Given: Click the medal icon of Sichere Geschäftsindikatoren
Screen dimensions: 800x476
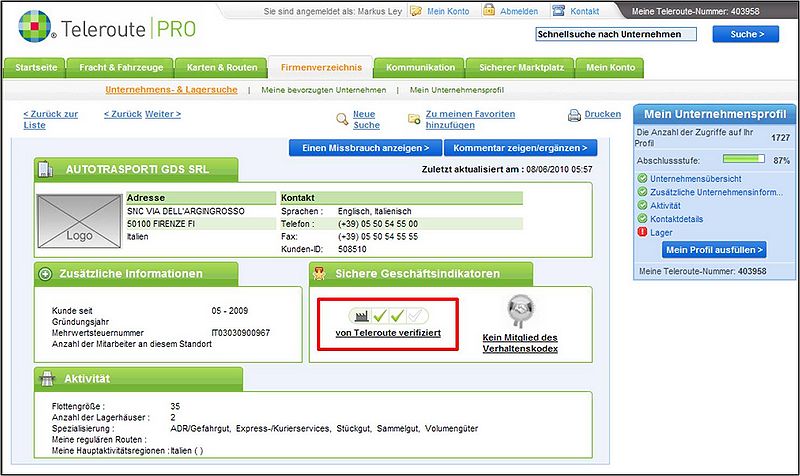Looking at the screenshot, I should (319, 273).
